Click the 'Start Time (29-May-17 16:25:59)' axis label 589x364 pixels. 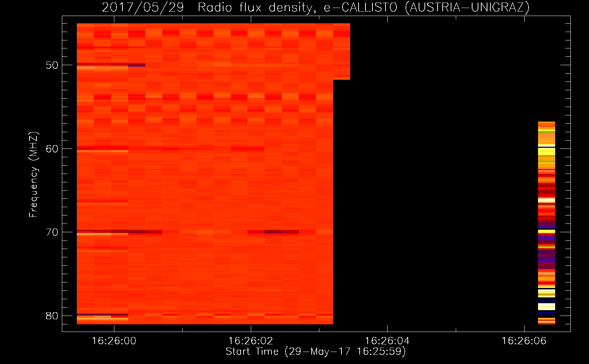pyautogui.click(x=316, y=352)
